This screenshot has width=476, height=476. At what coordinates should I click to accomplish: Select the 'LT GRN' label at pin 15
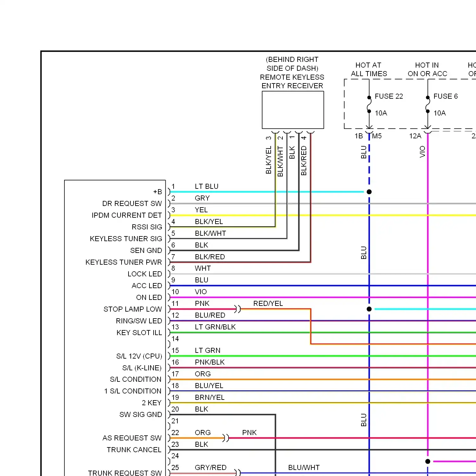tap(208, 350)
